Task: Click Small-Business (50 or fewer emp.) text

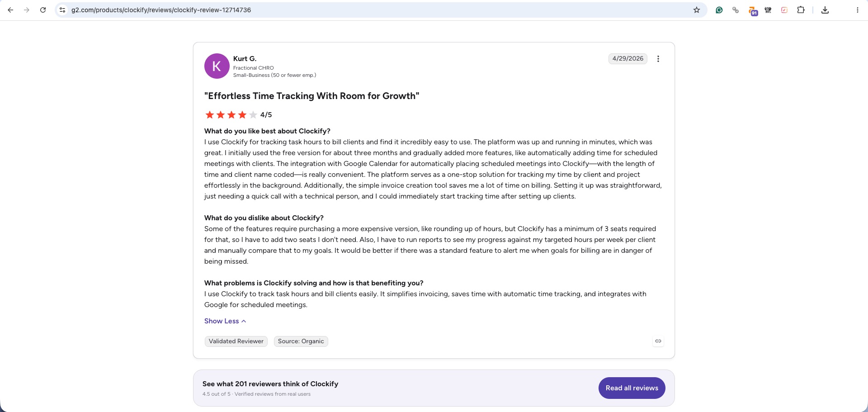Action: point(275,75)
